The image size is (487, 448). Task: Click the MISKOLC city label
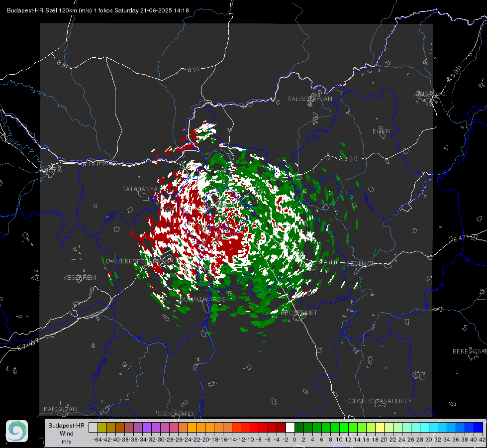(x=431, y=94)
